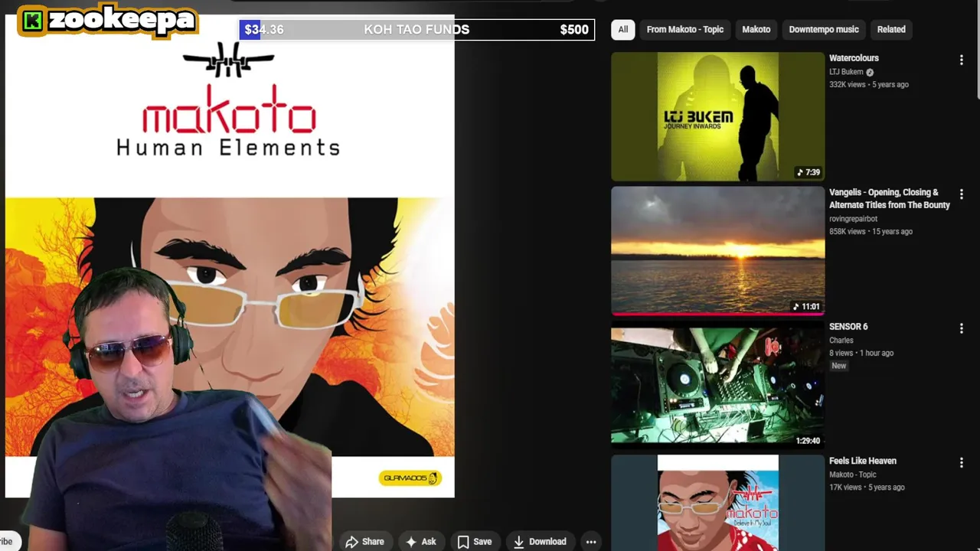Open the Feels Like Heaven thumbnail
This screenshot has height=551, width=980.
click(x=717, y=503)
